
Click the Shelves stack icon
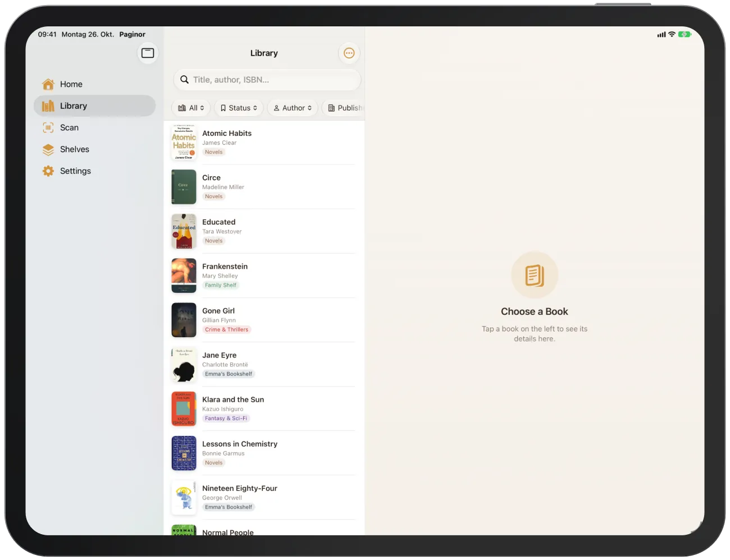pyautogui.click(x=48, y=149)
